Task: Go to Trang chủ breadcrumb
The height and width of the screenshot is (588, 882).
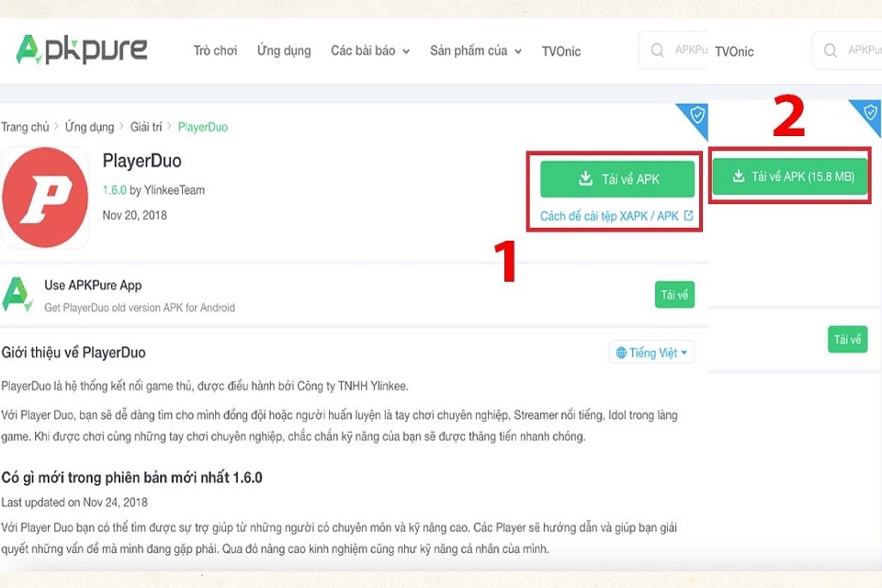Action: [26, 127]
